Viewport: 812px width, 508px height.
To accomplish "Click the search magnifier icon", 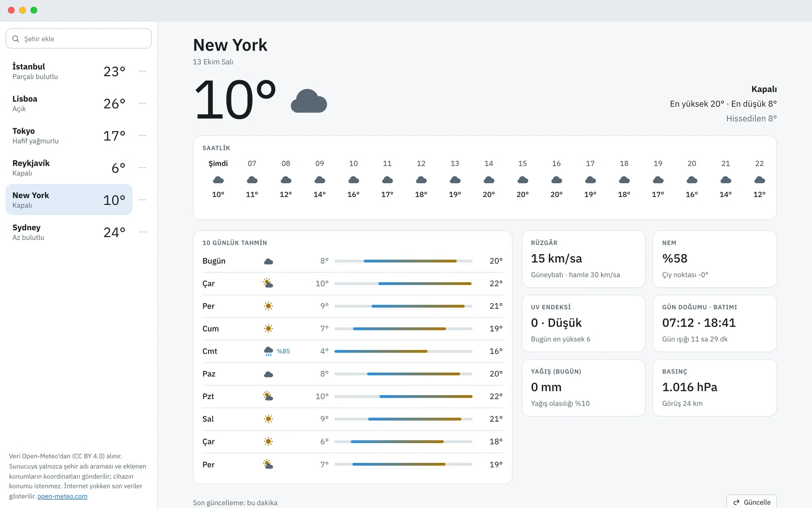I will [x=16, y=39].
